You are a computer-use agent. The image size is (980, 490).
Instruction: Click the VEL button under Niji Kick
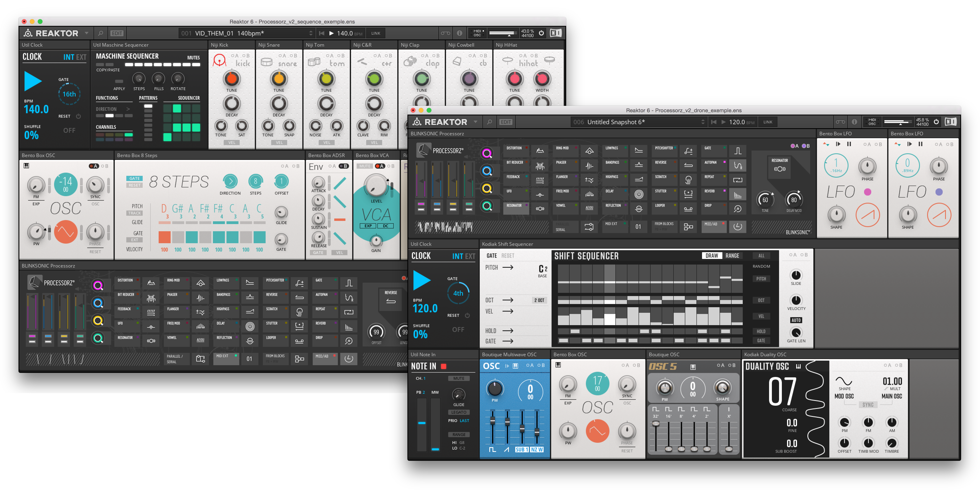232,143
